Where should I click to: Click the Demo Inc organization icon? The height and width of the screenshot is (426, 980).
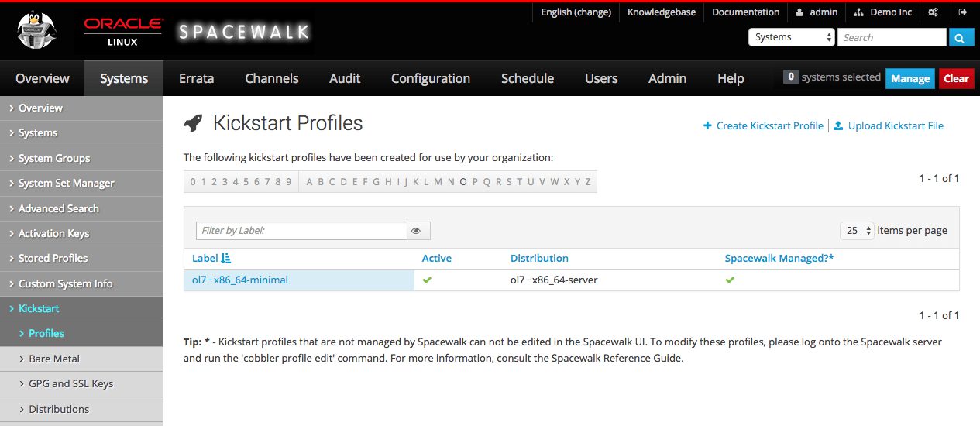click(859, 12)
